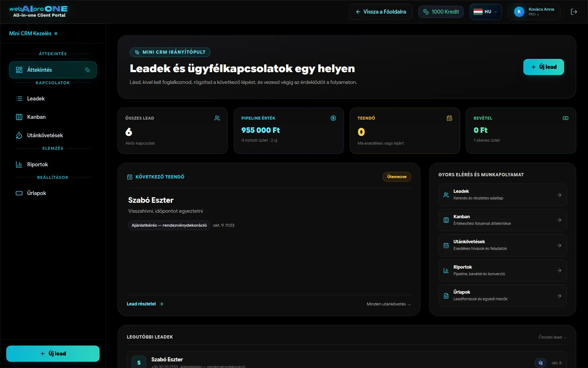This screenshot has height=368, width=588.
Task: Click the Kovács Anna profile avatar
Action: (x=519, y=12)
